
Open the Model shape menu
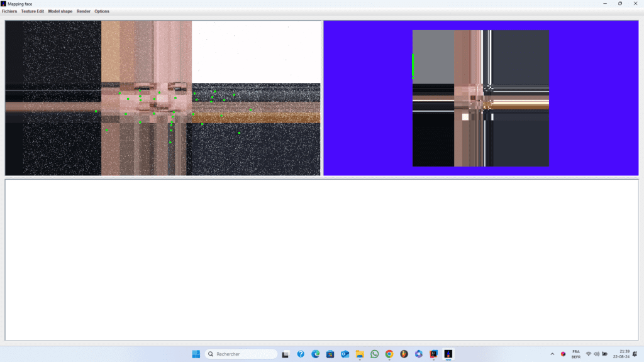60,11
